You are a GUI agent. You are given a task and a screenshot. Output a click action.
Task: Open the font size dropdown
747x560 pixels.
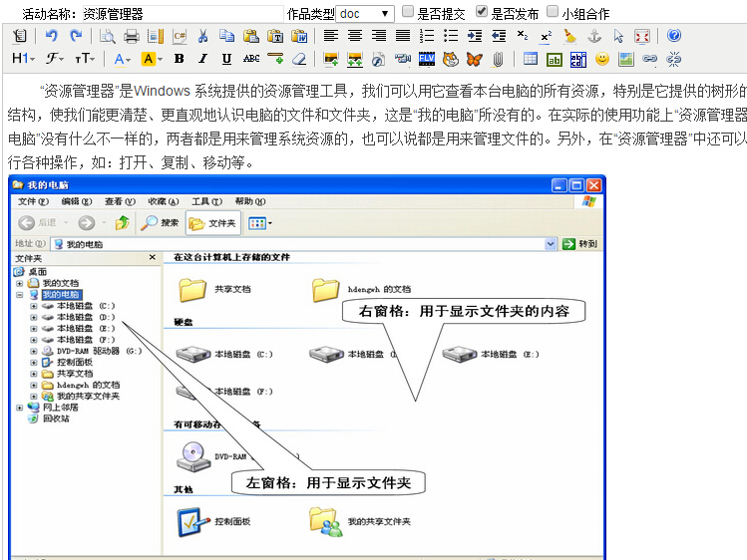pyautogui.click(x=86, y=59)
